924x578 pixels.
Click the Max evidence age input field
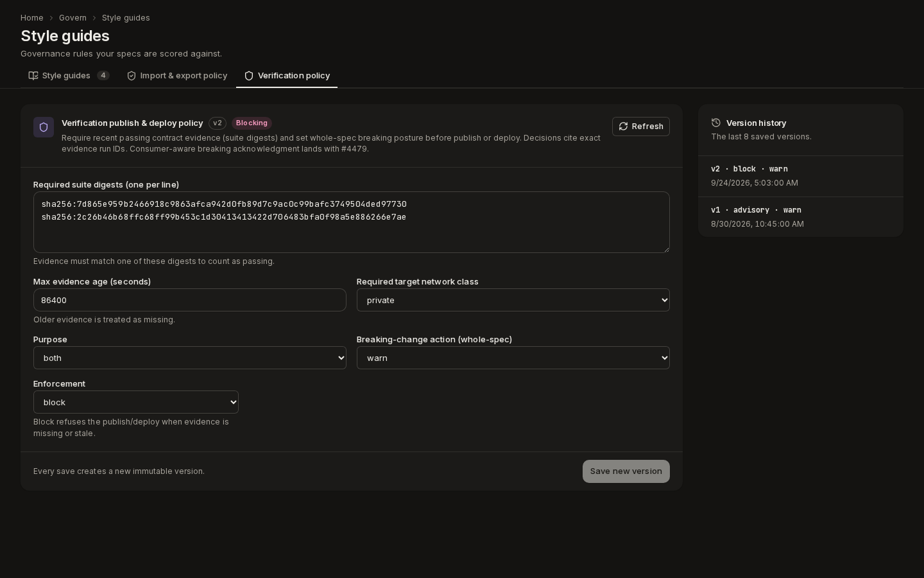[x=190, y=300]
